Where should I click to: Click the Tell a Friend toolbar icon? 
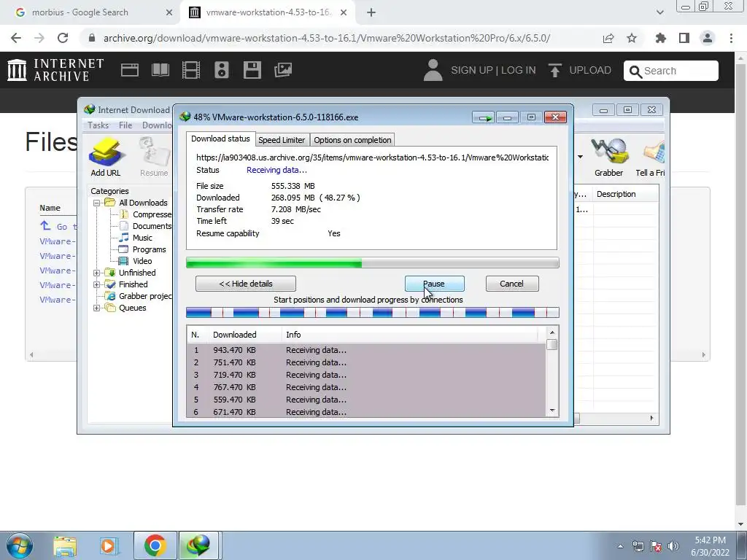[x=653, y=152]
